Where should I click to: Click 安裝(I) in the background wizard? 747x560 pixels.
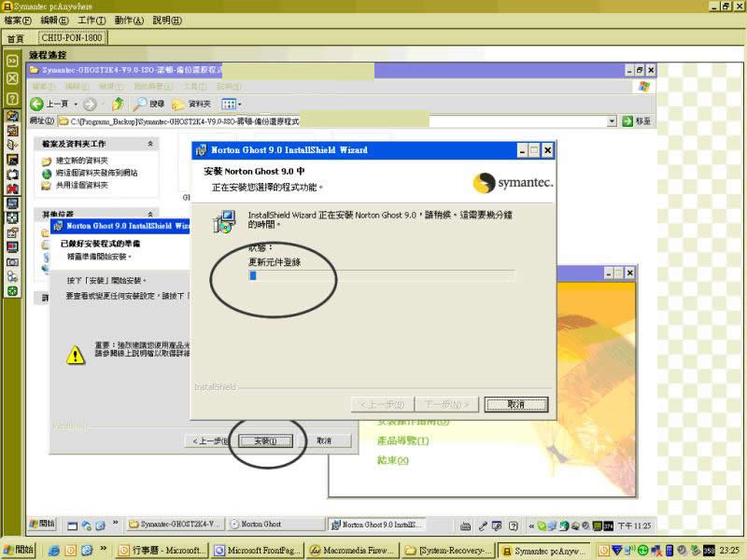[x=265, y=441]
